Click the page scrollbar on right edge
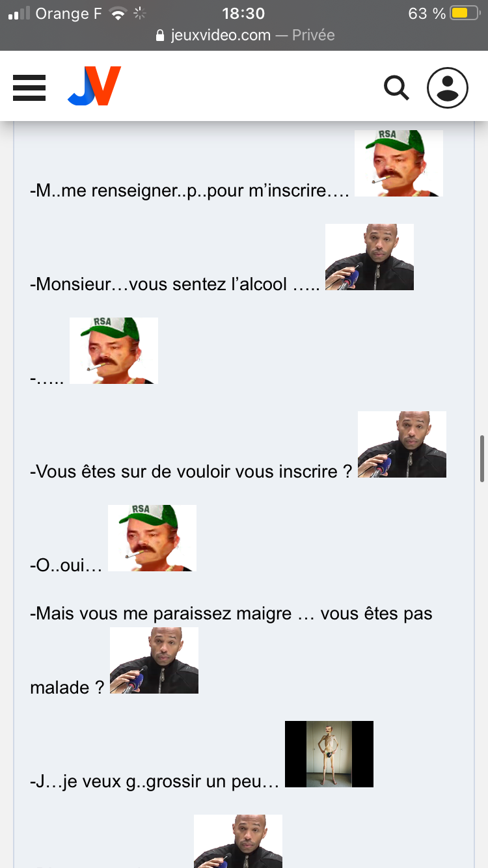Image resolution: width=488 pixels, height=868 pixels. point(482,459)
